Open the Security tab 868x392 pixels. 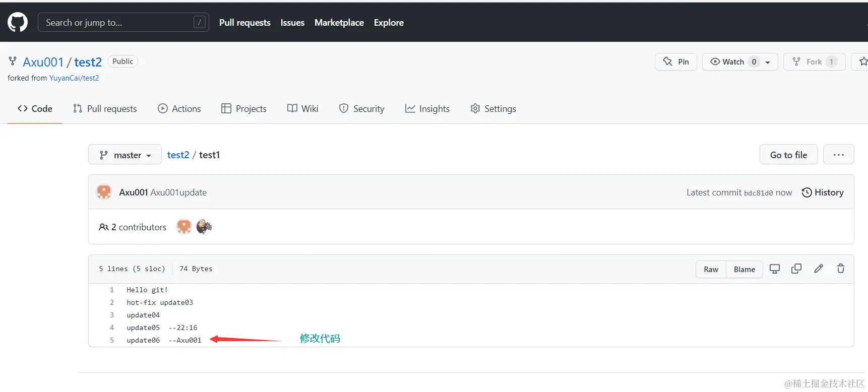(x=361, y=108)
